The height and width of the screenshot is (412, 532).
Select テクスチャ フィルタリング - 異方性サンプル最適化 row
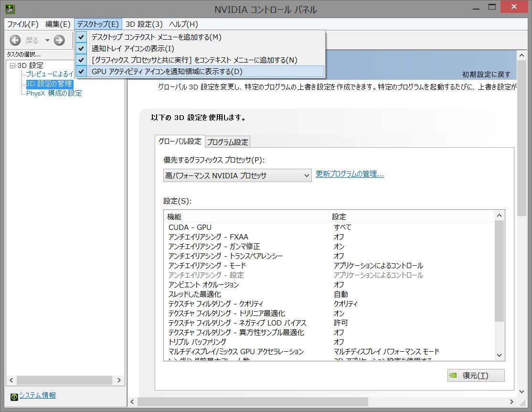tap(329, 332)
